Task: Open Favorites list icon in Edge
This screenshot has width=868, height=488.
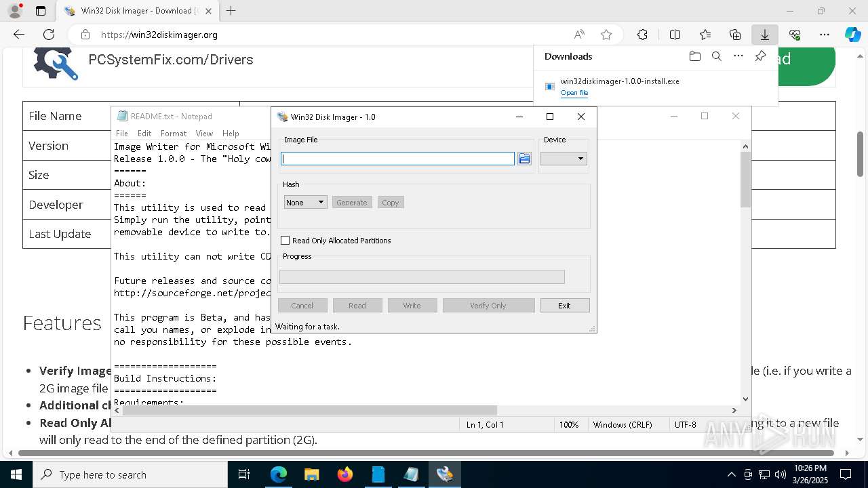Action: click(x=705, y=35)
